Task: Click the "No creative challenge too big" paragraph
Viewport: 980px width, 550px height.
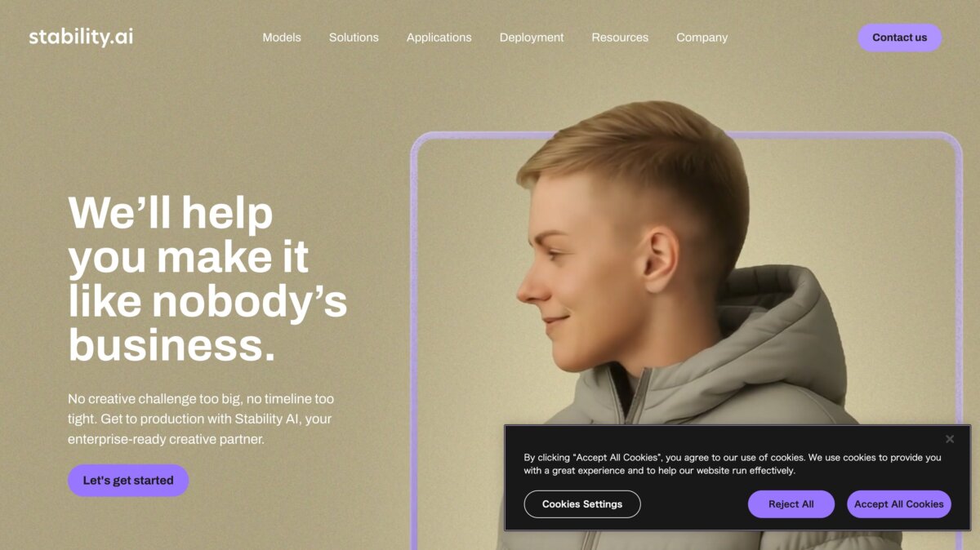Action: (x=201, y=419)
